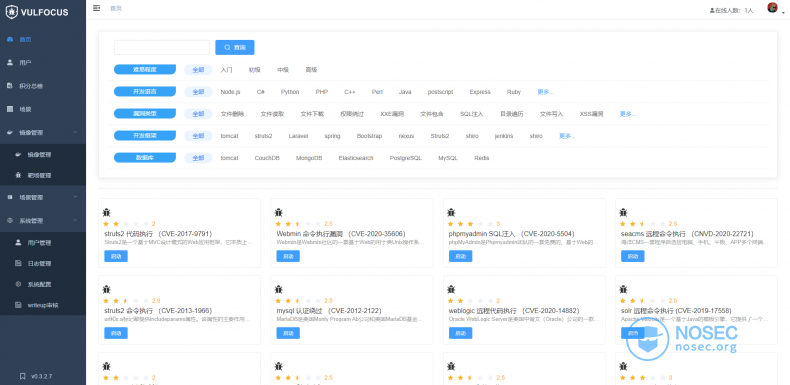Open the user avatar in the top bar
Viewport: 790px width, 385px height.
[772, 8]
